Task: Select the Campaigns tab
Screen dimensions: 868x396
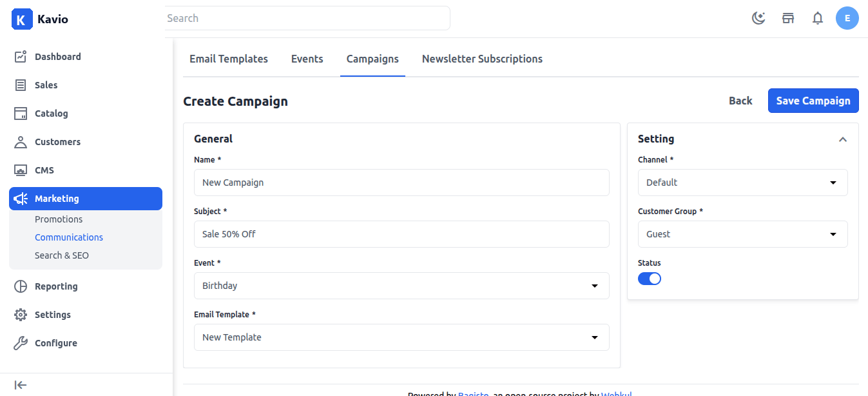Action: point(372,59)
